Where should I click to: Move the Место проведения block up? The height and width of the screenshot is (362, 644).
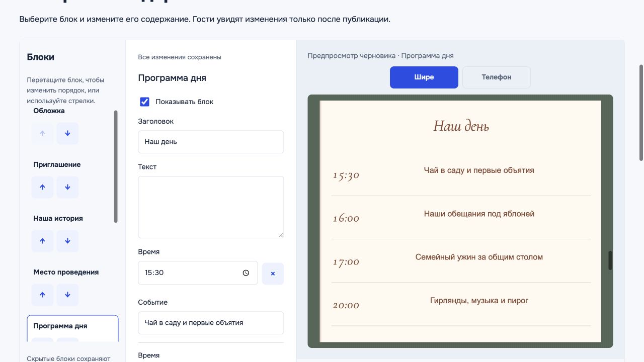point(42,295)
